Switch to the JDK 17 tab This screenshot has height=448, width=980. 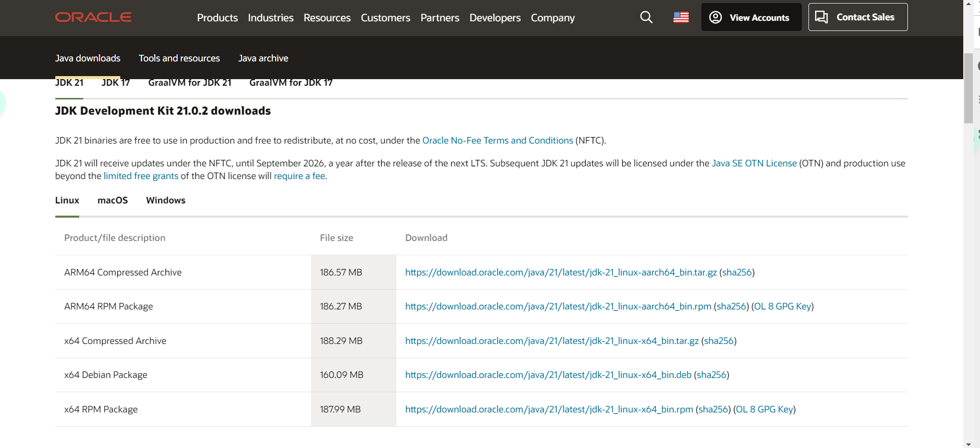[x=116, y=83]
